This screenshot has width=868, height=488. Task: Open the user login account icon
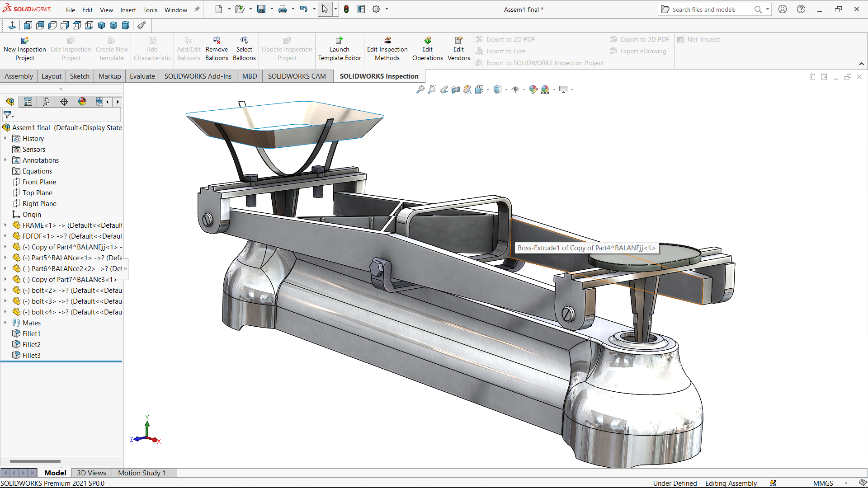tap(783, 9)
